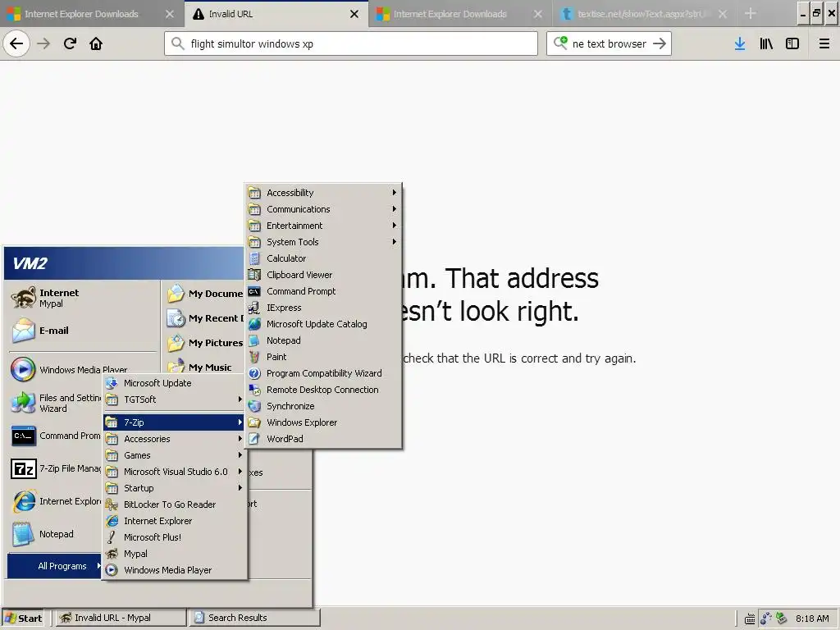The height and width of the screenshot is (630, 840).
Task: Launch Notepad from the Accessories submenu
Action: pos(323,340)
